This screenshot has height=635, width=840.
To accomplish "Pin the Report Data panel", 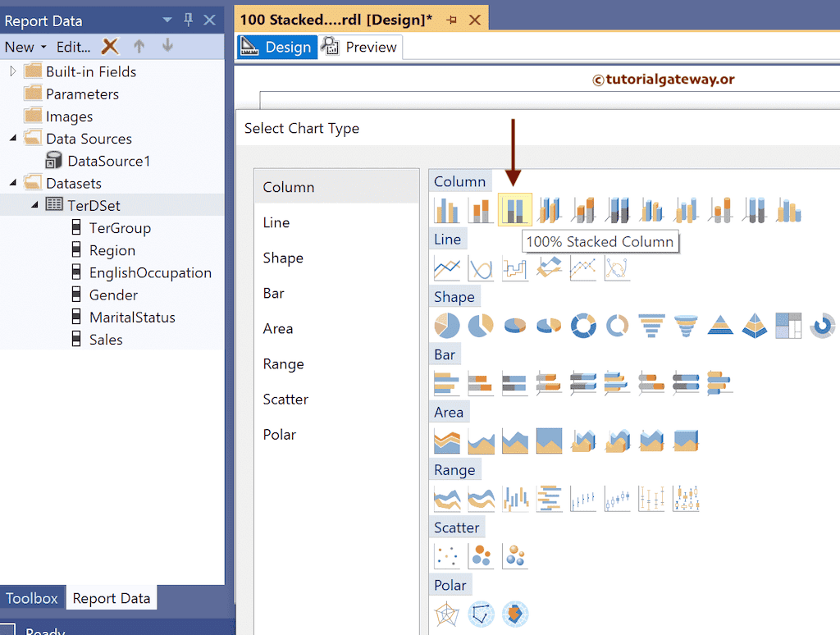I will tap(188, 20).
